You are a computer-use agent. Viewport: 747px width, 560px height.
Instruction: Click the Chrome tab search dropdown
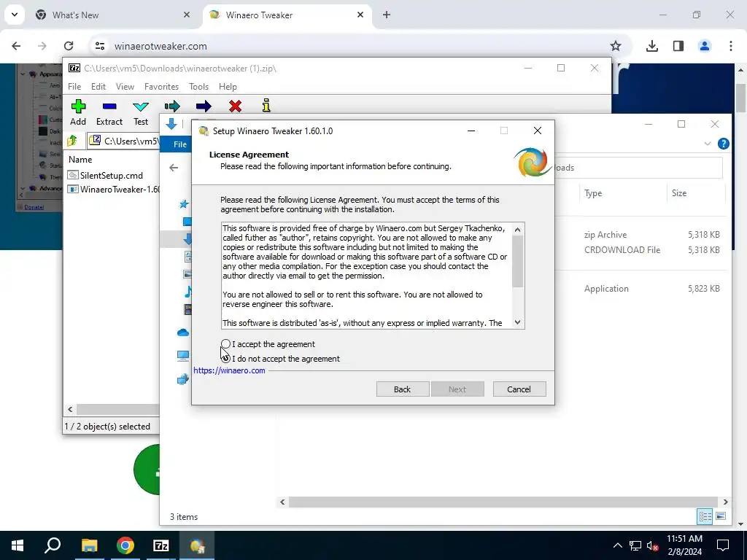pos(15,15)
